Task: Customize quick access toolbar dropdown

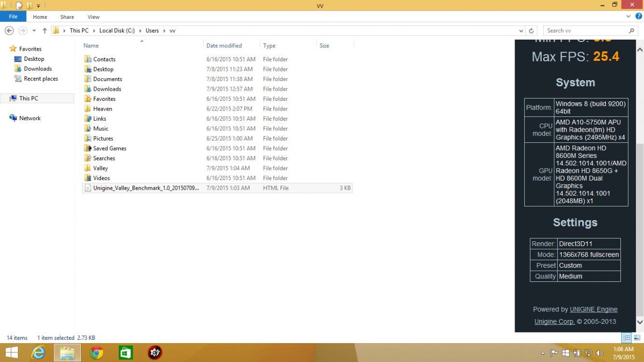Action: pos(39,6)
